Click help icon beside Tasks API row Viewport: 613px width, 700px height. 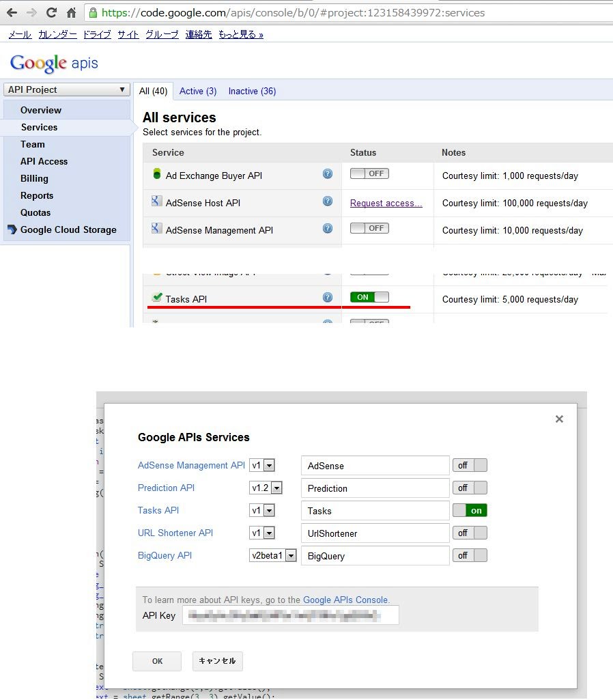tap(328, 297)
